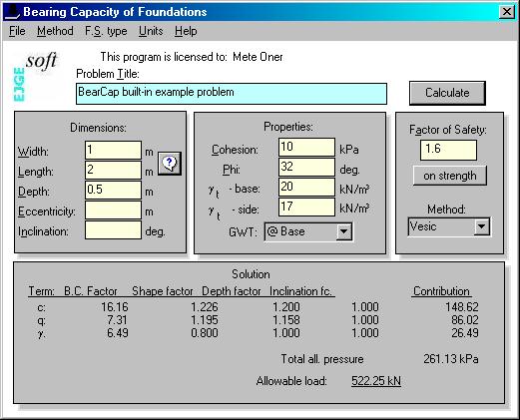
Task: Click the Calculate button
Action: [x=447, y=93]
